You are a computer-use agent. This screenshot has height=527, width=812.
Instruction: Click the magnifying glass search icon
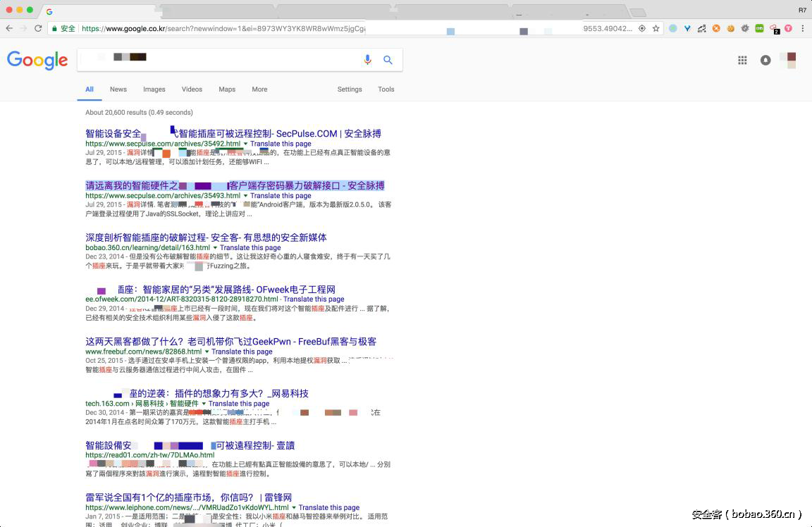[x=388, y=59]
